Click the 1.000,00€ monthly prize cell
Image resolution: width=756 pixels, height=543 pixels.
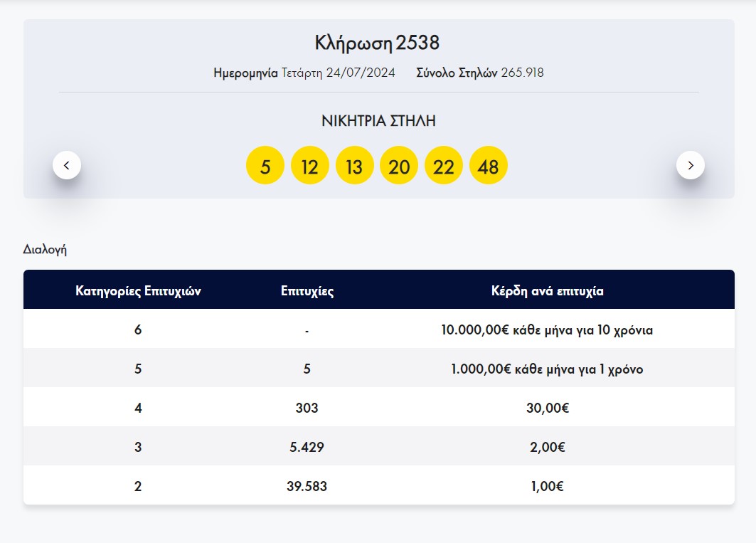point(547,369)
